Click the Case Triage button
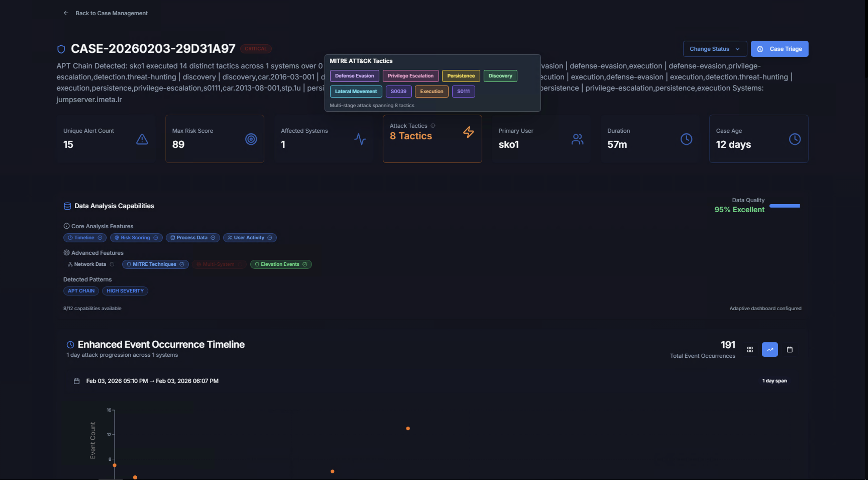868x480 pixels. coord(779,49)
